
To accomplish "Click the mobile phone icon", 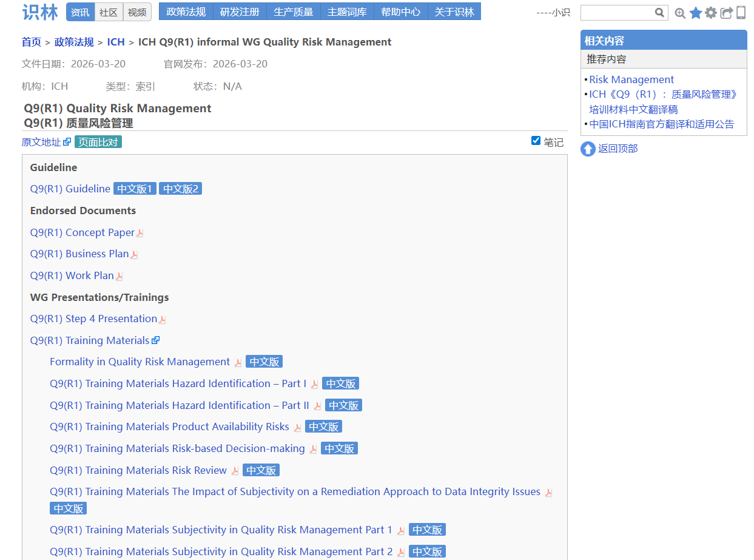I will (x=741, y=13).
